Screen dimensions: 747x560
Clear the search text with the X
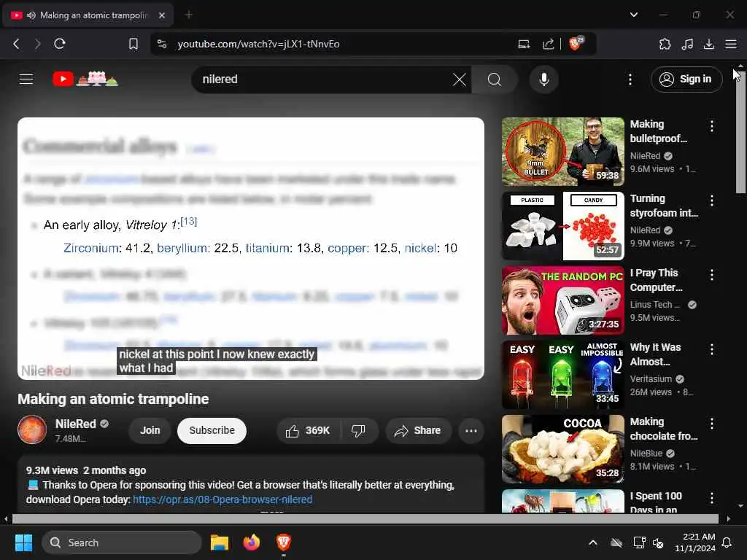pyautogui.click(x=460, y=79)
